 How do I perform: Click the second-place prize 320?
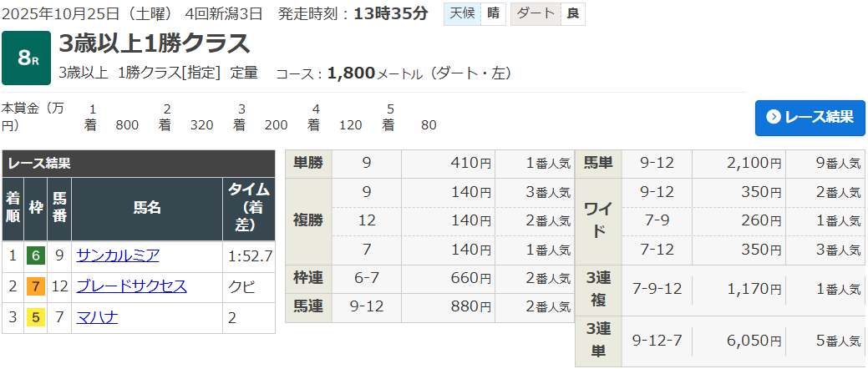[201, 125]
